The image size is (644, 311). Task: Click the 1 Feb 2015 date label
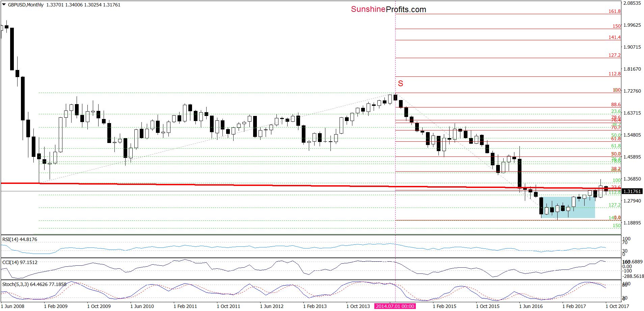(x=445, y=306)
